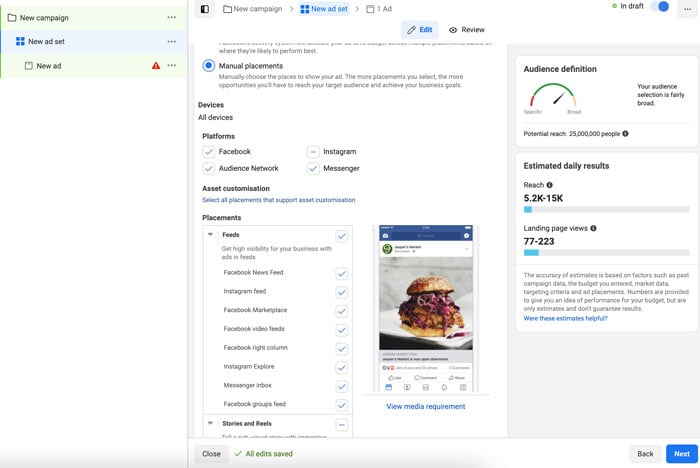
Task: Uncheck the Messenger platform checkbox
Action: click(x=313, y=168)
